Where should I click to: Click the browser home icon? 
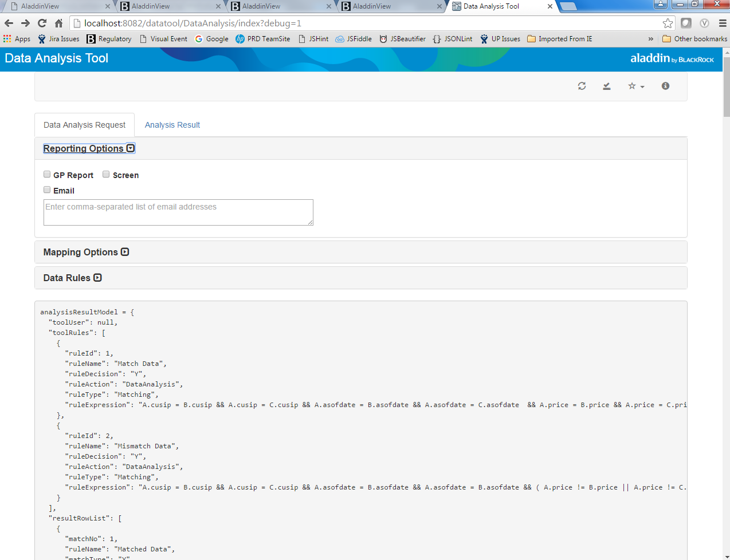tap(58, 23)
